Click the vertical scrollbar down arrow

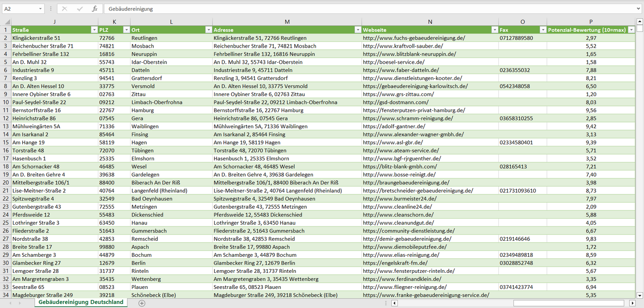640,295
